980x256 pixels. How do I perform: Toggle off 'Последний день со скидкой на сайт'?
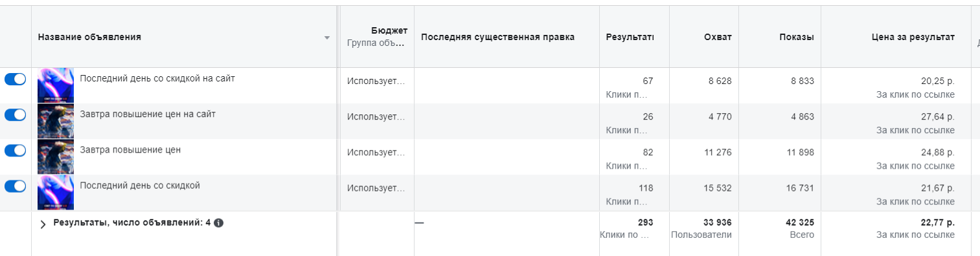point(16,79)
